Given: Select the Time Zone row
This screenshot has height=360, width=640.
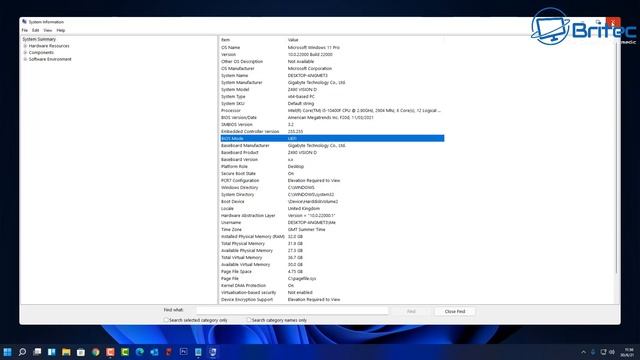Looking at the screenshot, I should click(x=332, y=229).
